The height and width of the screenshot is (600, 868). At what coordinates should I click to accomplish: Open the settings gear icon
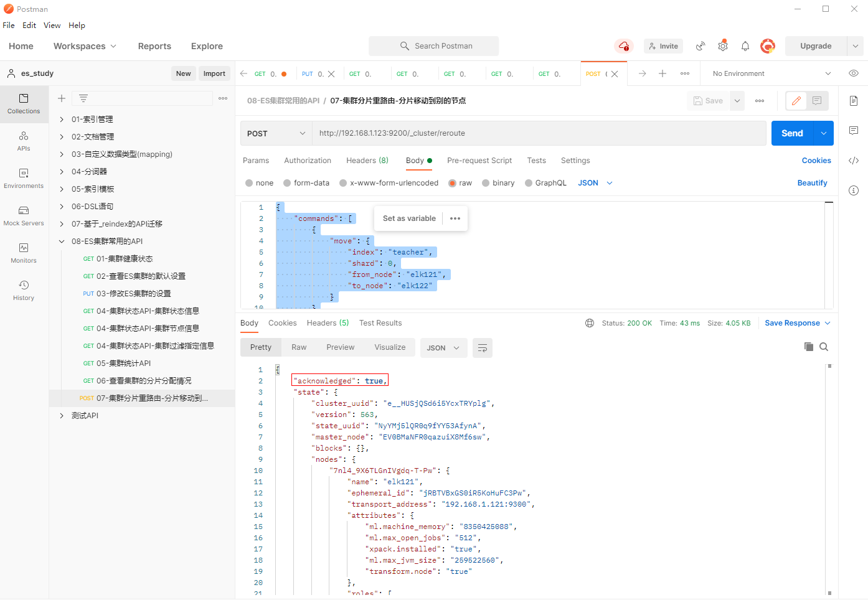click(x=723, y=46)
